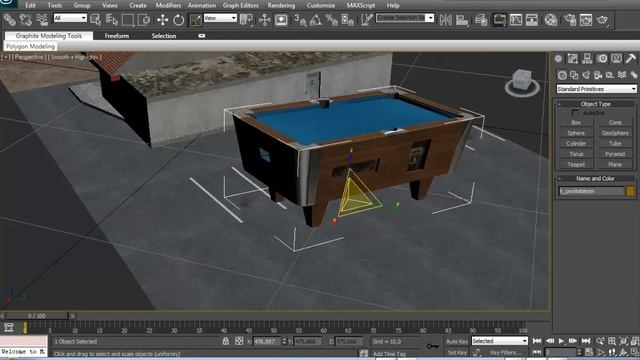
Task: Open the MAXScript menu
Action: [361, 5]
